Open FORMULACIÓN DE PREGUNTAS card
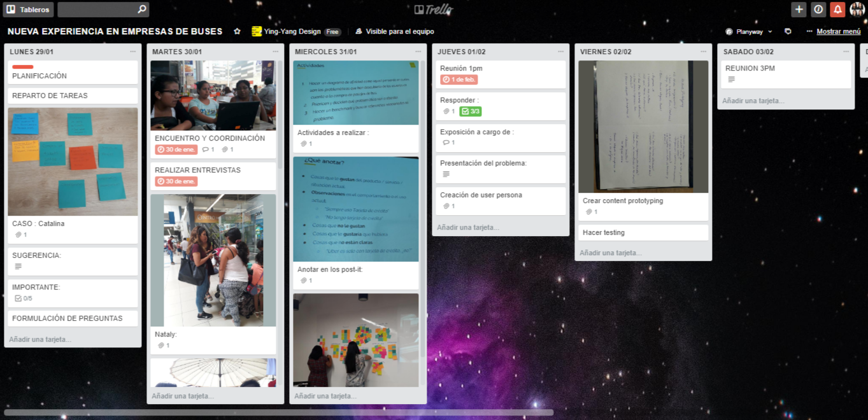 tap(73, 318)
